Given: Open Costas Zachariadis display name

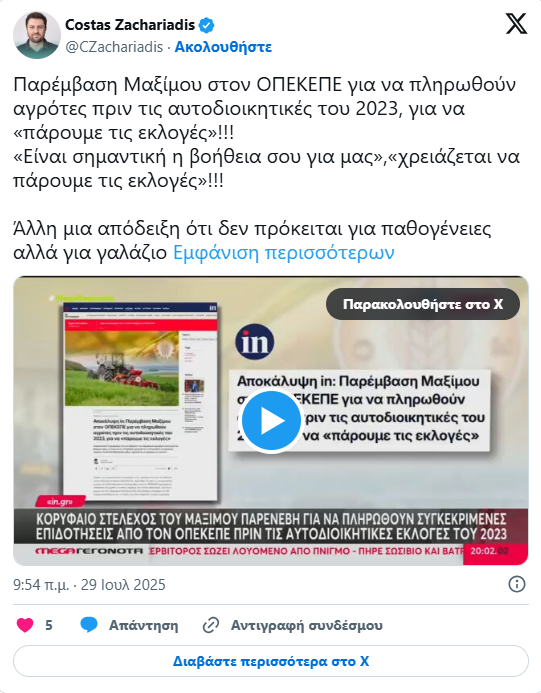Looking at the screenshot, I should click(130, 25).
